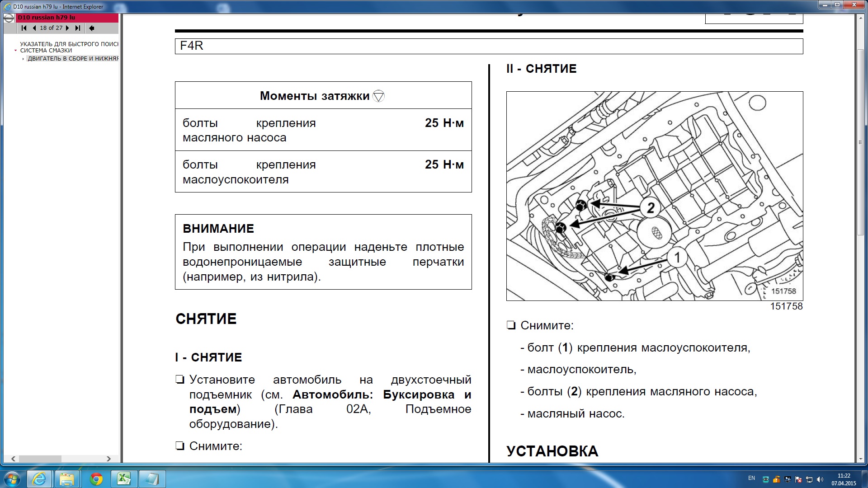Viewport: 868px width, 488px height.
Task: Click the document vertical scrollbar thumb
Action: [x=860, y=142]
